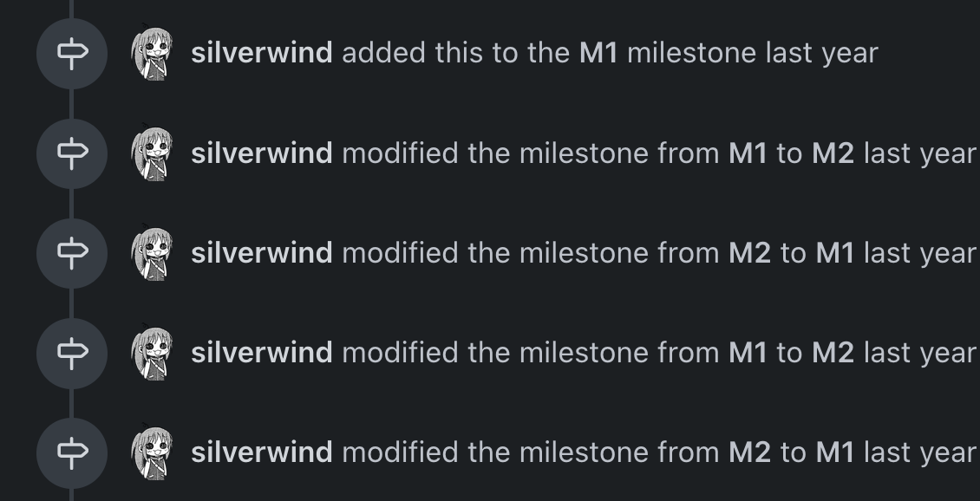
Task: Click avatar on last "M2 to M1" event
Action: pyautogui.click(x=152, y=452)
